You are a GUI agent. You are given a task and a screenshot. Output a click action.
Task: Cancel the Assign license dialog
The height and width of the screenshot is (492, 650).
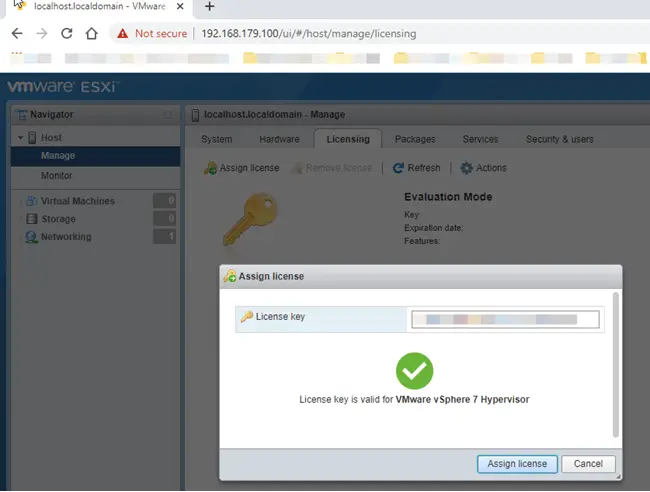[x=588, y=464]
